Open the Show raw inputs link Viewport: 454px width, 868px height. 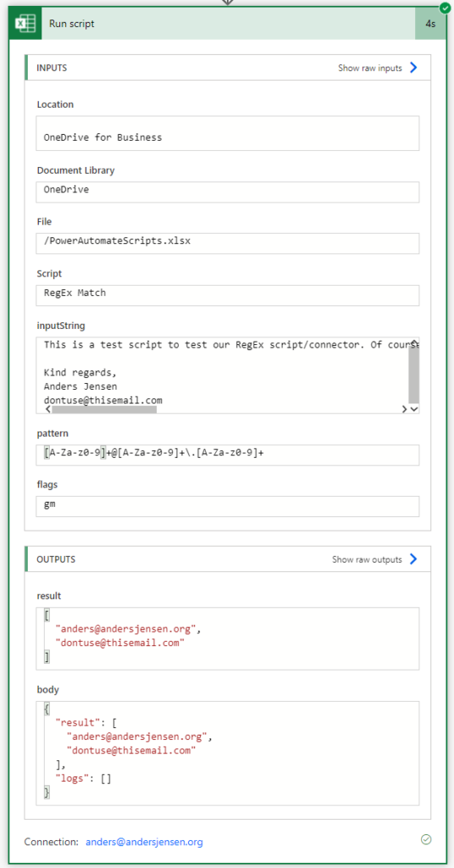coord(370,68)
